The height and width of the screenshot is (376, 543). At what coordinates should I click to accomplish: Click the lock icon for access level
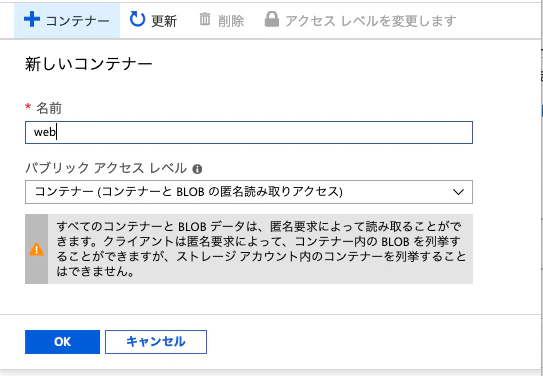(x=272, y=19)
